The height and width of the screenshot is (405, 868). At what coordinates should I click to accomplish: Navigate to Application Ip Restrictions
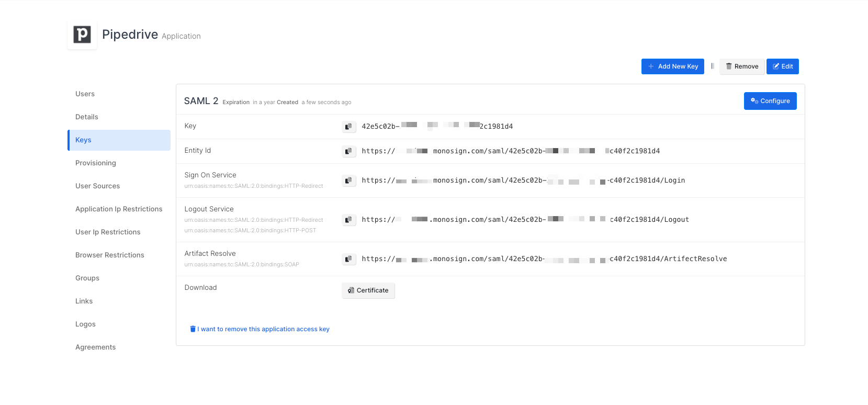(x=119, y=209)
